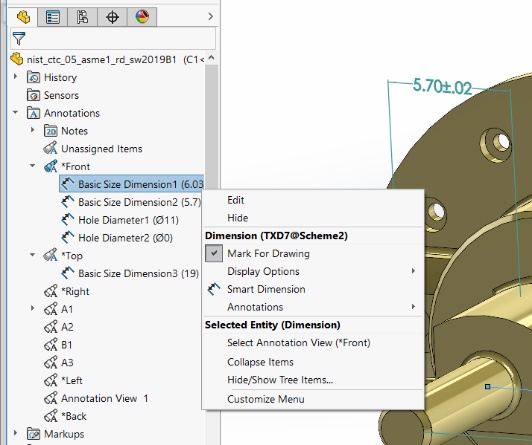Show more manager tabs with right chevron
532x445 pixels.
pyautogui.click(x=211, y=16)
